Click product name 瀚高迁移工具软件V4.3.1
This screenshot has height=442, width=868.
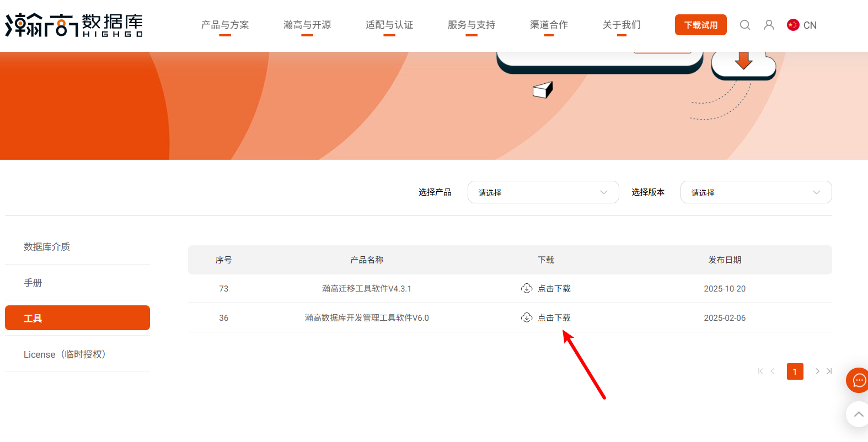367,289
